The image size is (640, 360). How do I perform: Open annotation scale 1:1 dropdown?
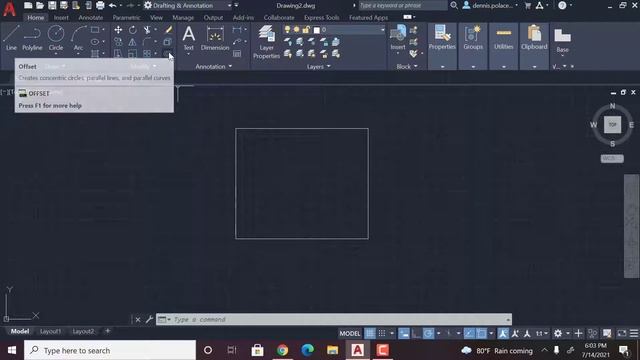pos(542,333)
